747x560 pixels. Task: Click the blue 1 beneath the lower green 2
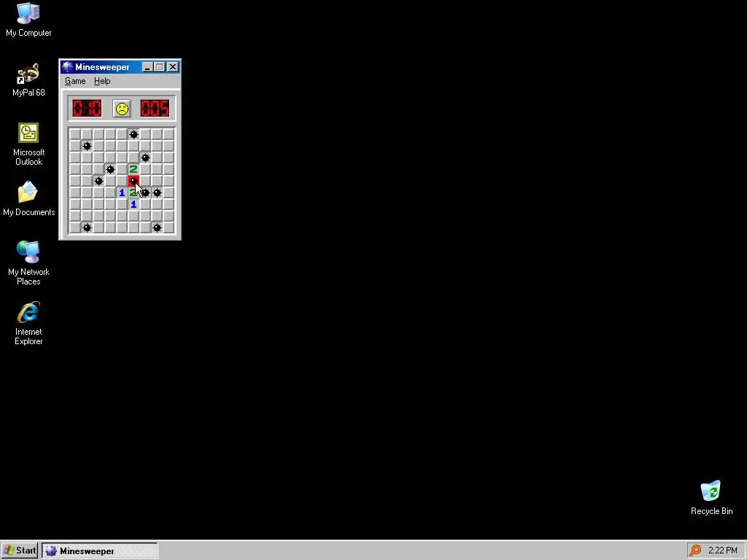(x=133, y=204)
